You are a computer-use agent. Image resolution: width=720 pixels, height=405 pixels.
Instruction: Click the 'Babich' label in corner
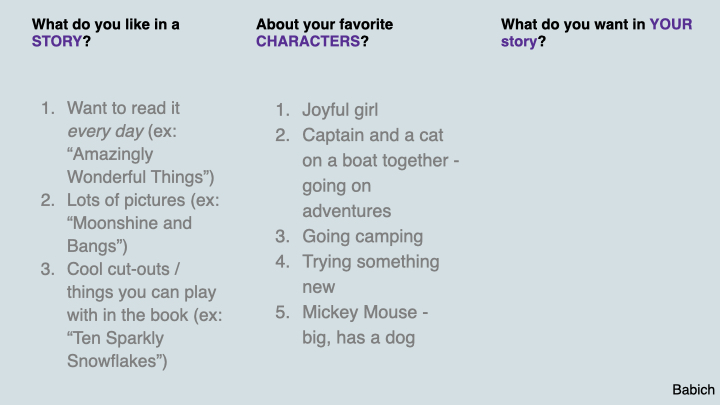point(693,390)
